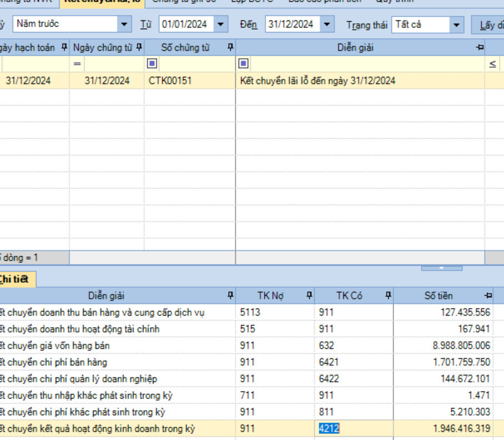Screen dimensions: 504x440
Task: Click the Lấy dữ liệu button
Action: [x=490, y=25]
